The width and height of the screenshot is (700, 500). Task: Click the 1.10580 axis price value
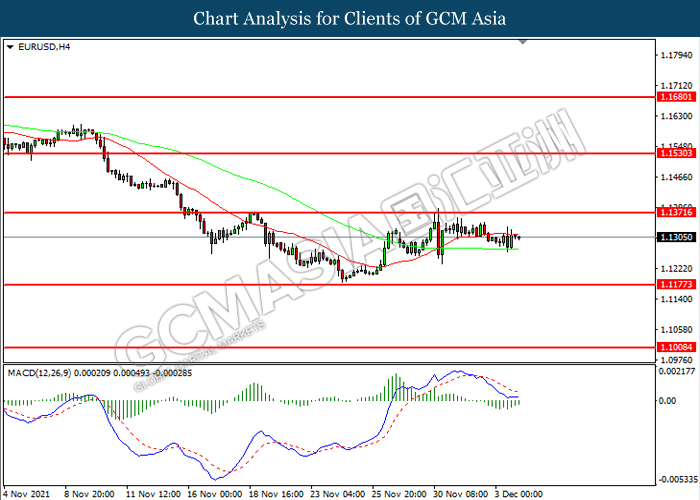click(x=676, y=329)
